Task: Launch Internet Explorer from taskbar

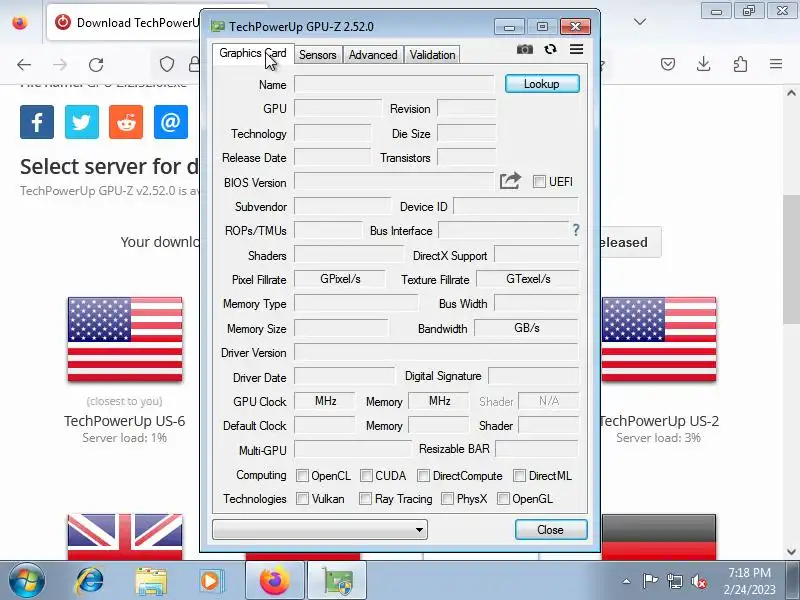Action: pos(90,581)
